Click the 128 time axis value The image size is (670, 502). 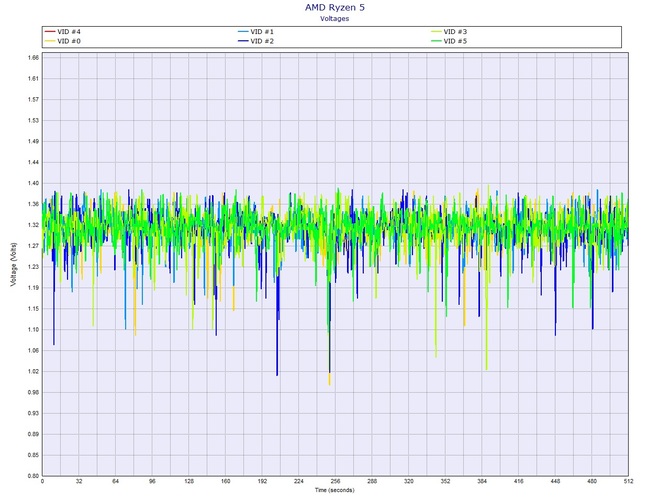[x=189, y=481]
